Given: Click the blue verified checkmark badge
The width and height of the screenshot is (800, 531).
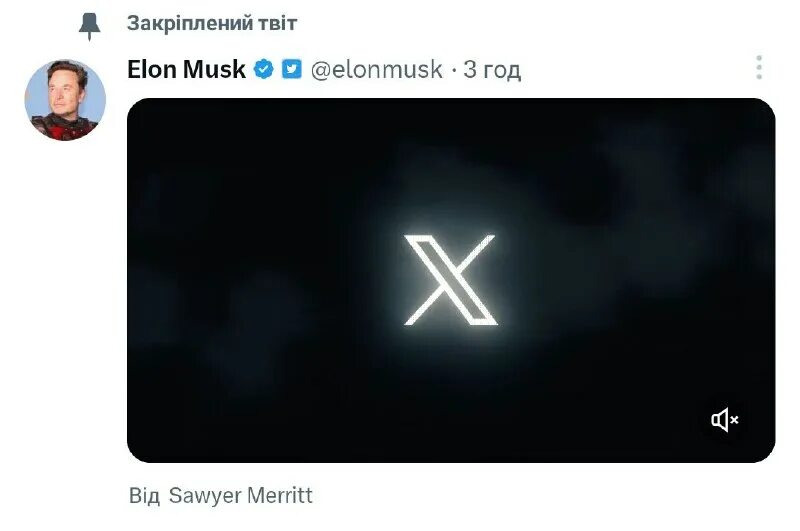Looking at the screenshot, I should tap(264, 70).
